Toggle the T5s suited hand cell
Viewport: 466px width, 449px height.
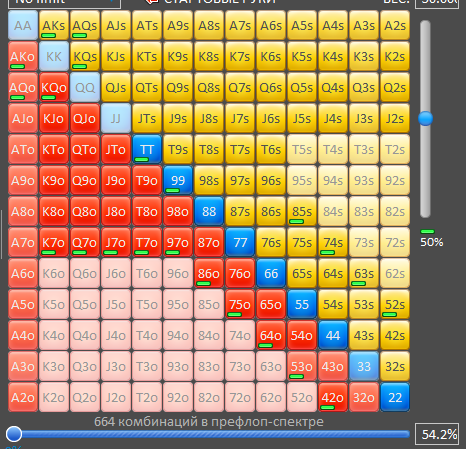click(302, 149)
